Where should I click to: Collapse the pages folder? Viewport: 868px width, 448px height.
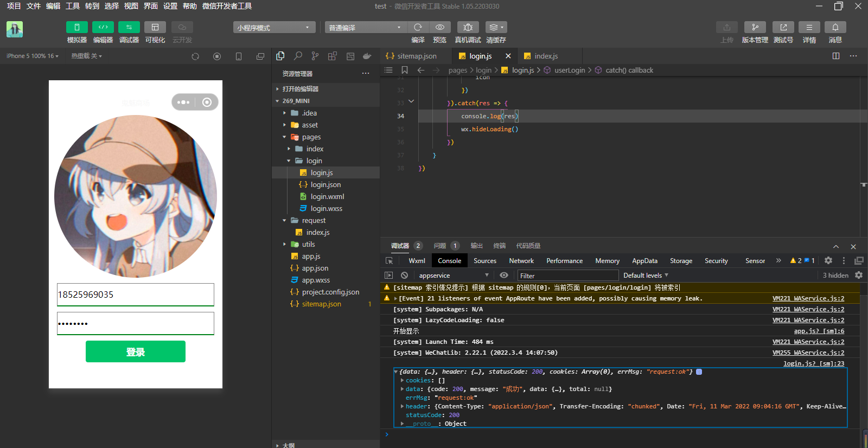(x=325, y=137)
